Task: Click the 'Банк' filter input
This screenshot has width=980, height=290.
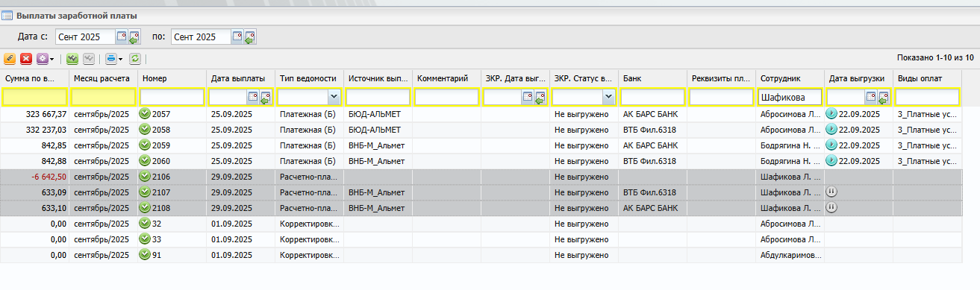Action: point(652,97)
